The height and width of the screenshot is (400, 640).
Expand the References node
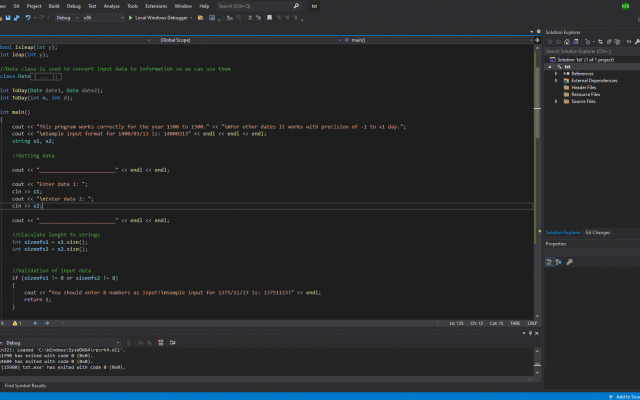pyautogui.click(x=556, y=74)
